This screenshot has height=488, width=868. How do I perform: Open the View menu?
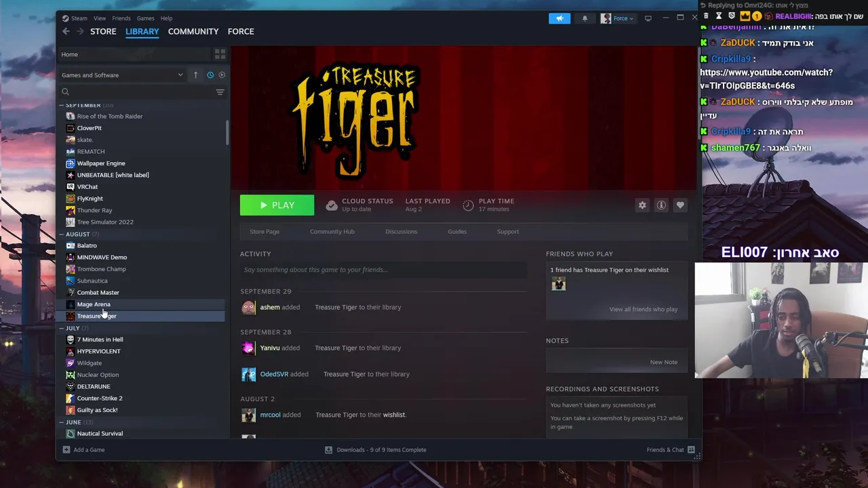pyautogui.click(x=100, y=18)
